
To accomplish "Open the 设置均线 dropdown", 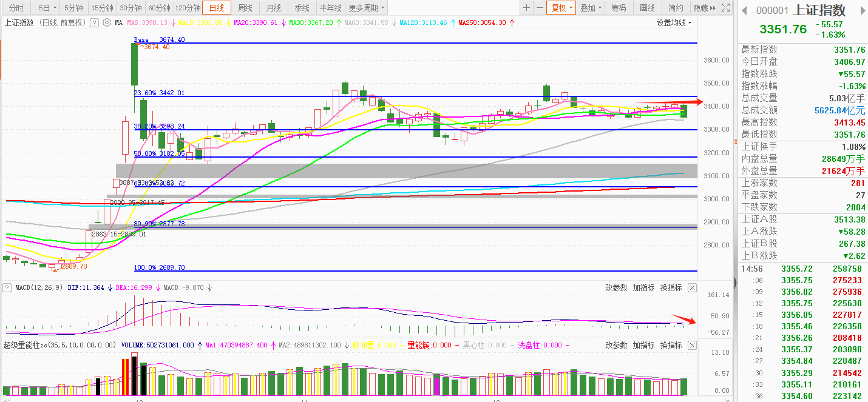I will pos(674,22).
